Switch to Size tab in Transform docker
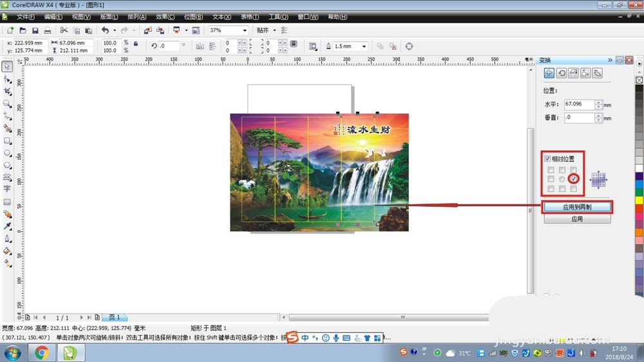Viewport: 644px width, 362px height. point(585,73)
